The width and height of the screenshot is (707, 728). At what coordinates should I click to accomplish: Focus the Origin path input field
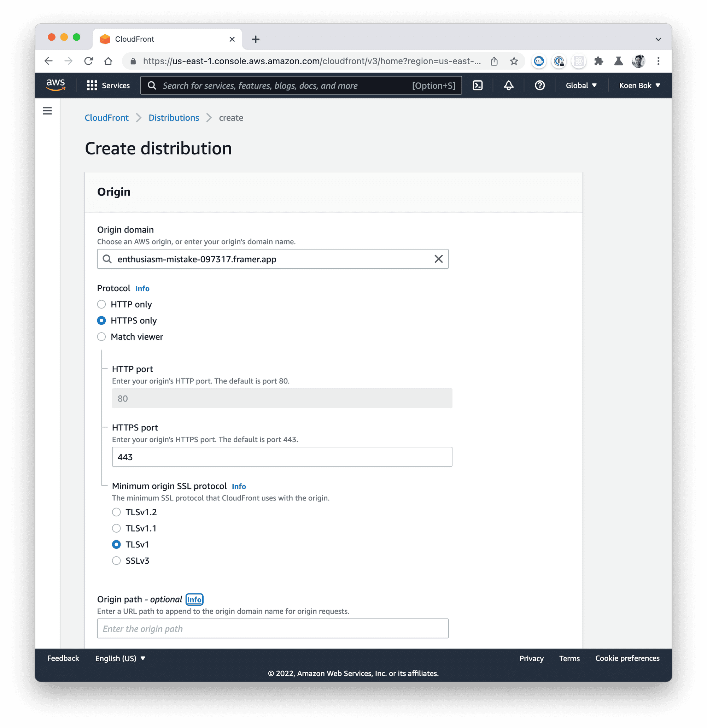[x=272, y=628]
